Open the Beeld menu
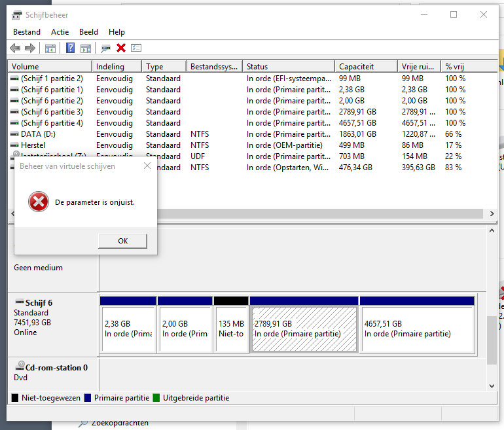 tap(88, 32)
